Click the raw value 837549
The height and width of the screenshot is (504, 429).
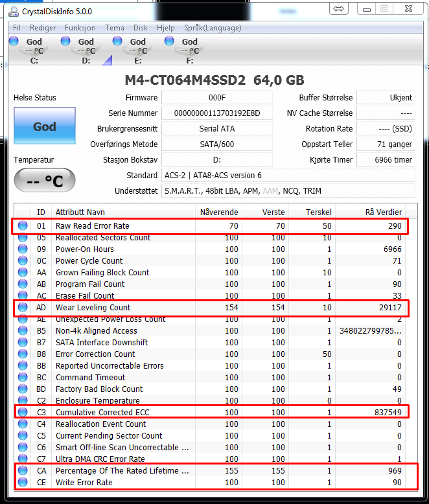click(x=388, y=412)
